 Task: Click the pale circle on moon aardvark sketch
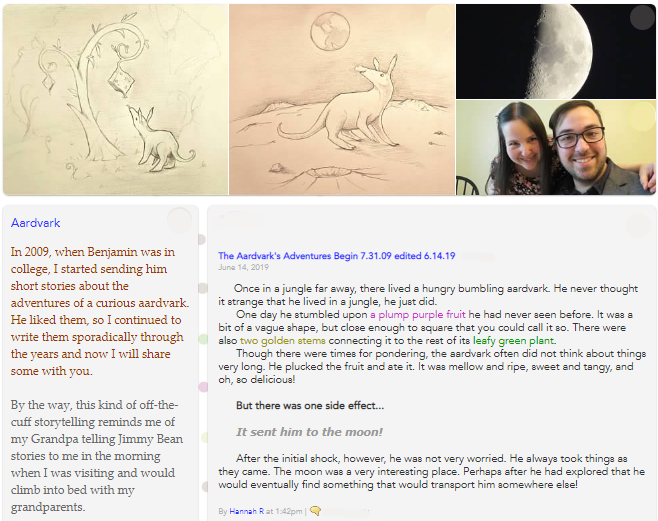[439, 19]
